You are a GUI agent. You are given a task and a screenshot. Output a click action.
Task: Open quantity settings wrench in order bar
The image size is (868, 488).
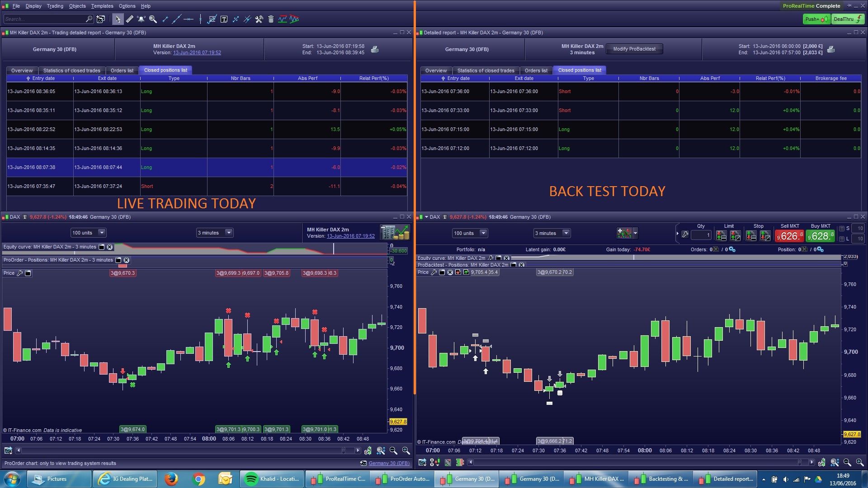coord(685,235)
